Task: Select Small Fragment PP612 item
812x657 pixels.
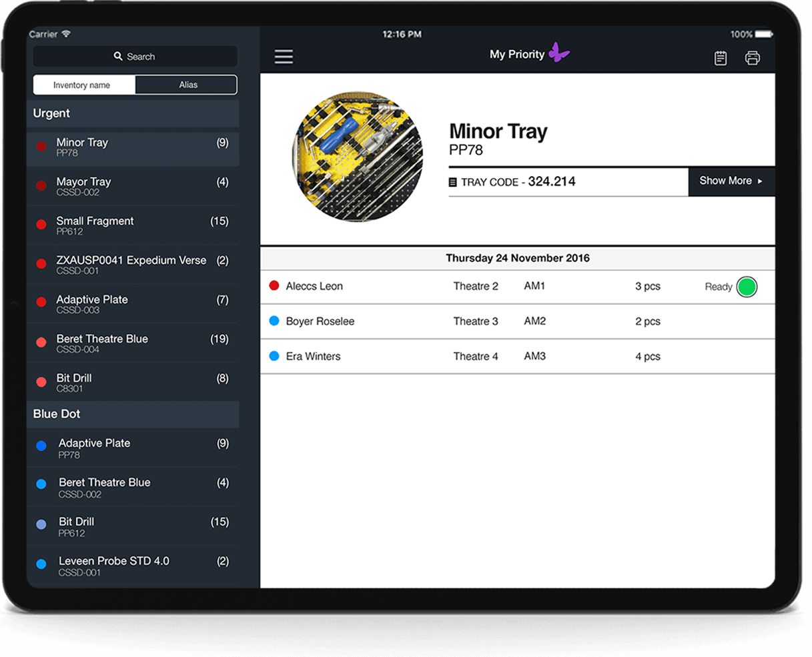Action: [133, 225]
